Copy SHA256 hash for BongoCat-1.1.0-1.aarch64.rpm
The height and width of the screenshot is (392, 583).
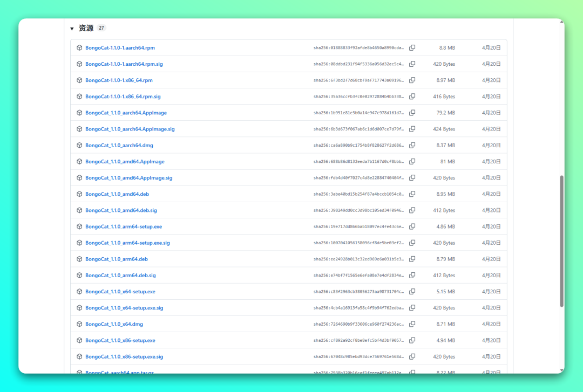412,47
